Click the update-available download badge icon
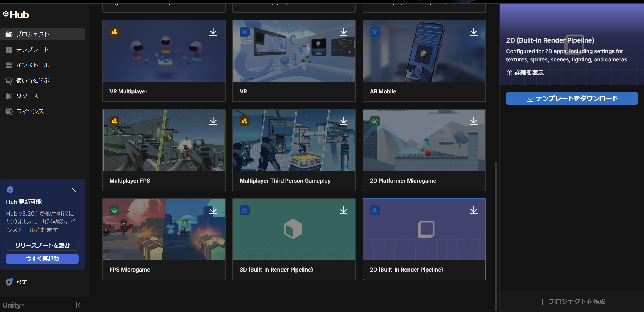Screen dimensions: 644x312 click(10, 190)
